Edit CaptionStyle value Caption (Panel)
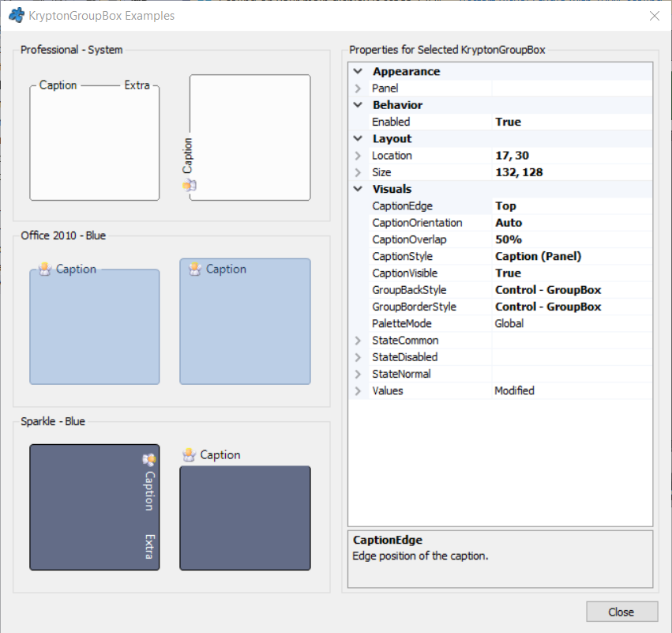This screenshot has width=672, height=633. tap(573, 256)
